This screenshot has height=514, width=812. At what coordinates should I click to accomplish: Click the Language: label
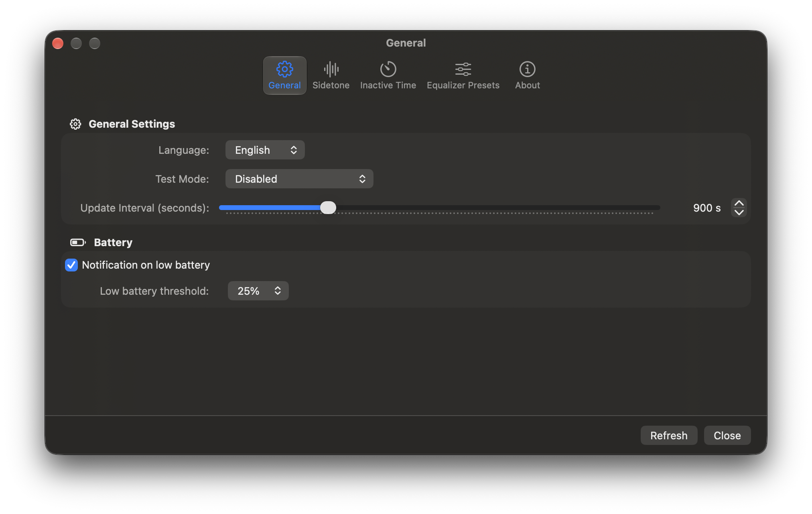pyautogui.click(x=184, y=150)
